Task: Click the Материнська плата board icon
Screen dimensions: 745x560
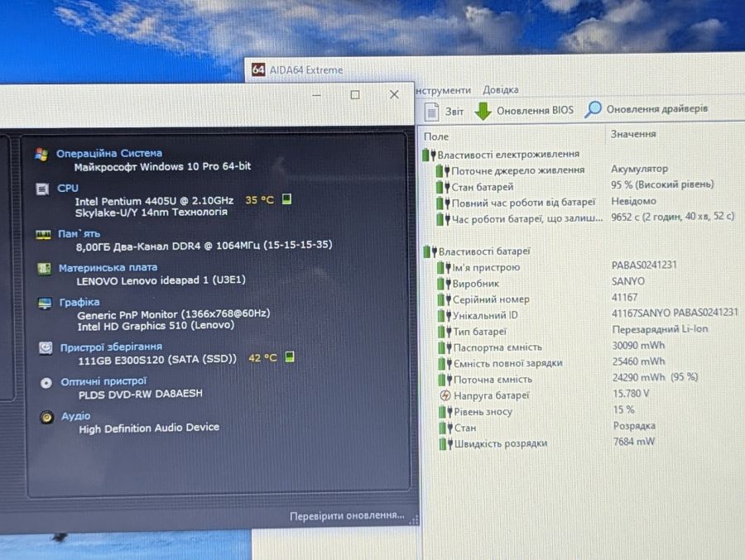Action: tap(44, 269)
